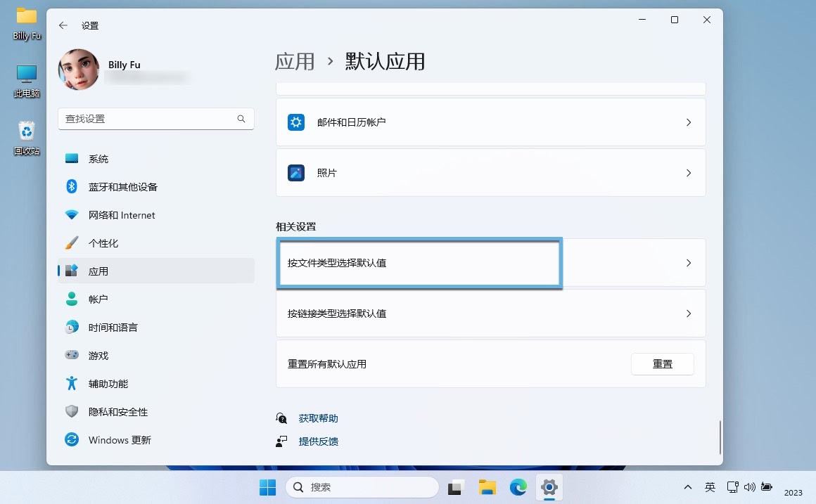The image size is (816, 504).
Task: Expand the 照片 app chevron
Action: (x=689, y=173)
